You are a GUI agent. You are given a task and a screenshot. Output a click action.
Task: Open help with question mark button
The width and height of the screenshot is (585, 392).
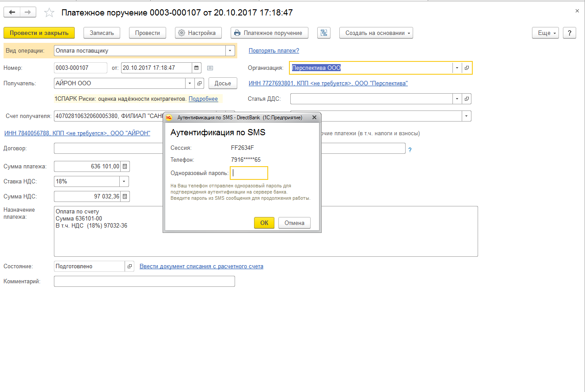click(570, 33)
